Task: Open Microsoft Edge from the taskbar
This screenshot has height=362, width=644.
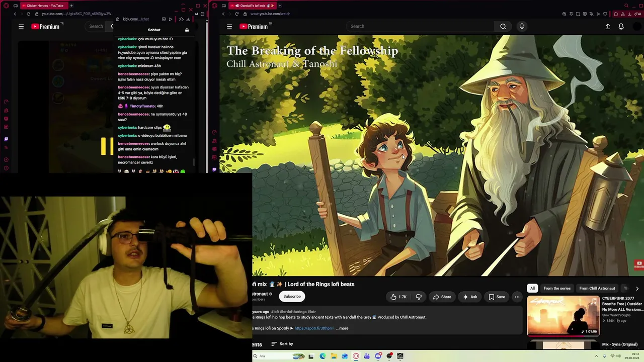Action: tap(323, 356)
